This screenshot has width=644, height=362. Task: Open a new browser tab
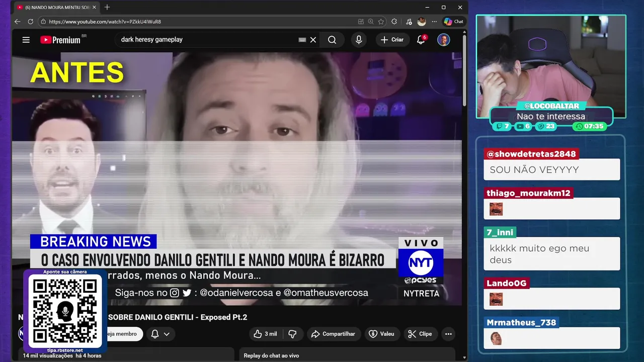click(107, 8)
